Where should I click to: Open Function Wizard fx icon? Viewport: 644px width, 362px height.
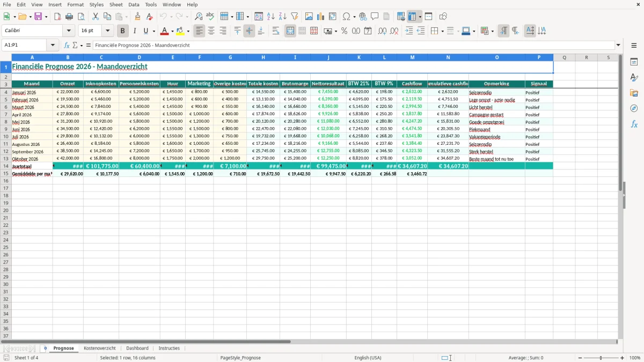[x=67, y=46]
